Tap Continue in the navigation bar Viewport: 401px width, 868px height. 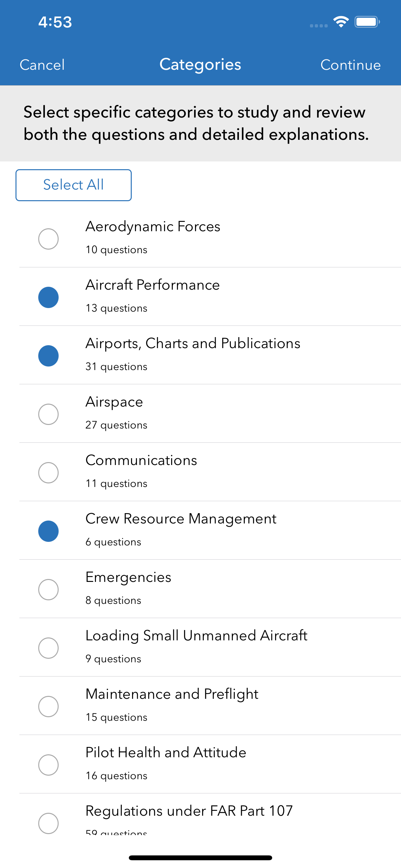[350, 65]
